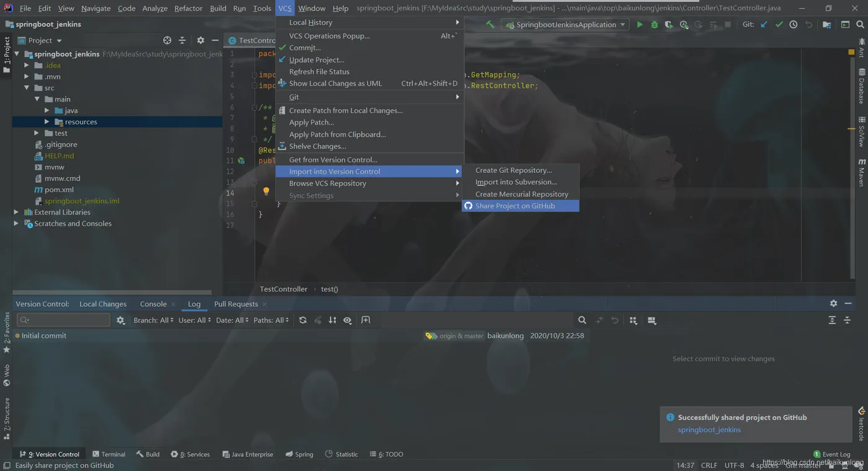The width and height of the screenshot is (868, 471).
Task: Select pom.xml in the project tree
Action: click(59, 190)
